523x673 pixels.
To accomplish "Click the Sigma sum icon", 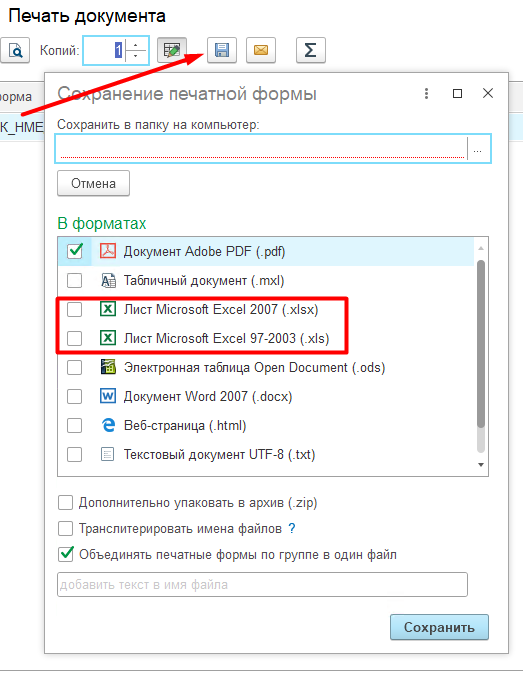I will click(311, 51).
